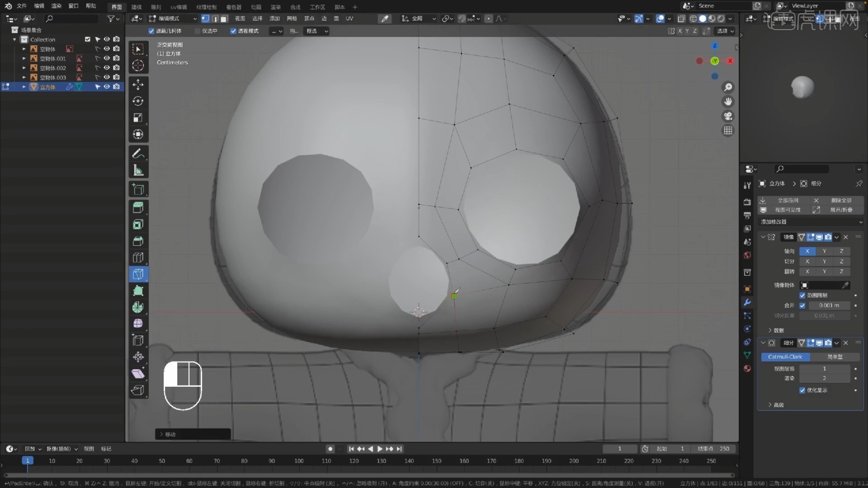Click the 视图层级 value slider
The width and height of the screenshot is (868, 488).
point(824,369)
